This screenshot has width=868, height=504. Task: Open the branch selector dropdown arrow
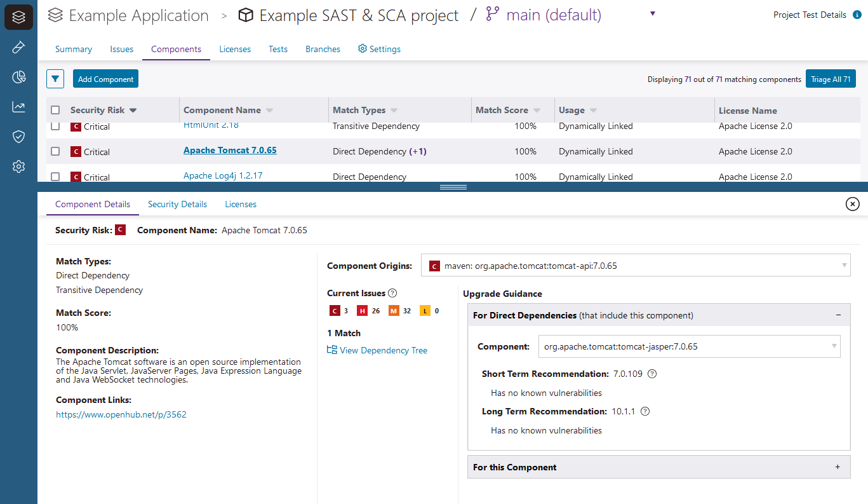click(x=653, y=14)
